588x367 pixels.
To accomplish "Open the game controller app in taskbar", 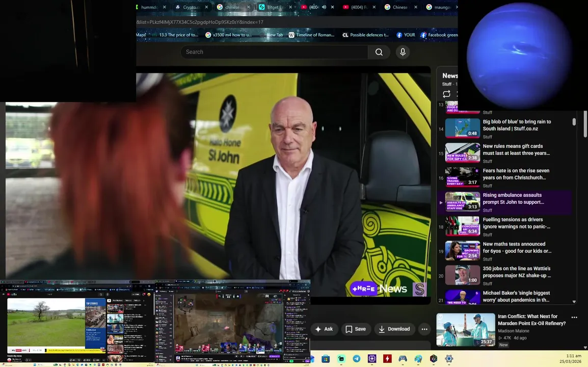I will click(x=403, y=359).
